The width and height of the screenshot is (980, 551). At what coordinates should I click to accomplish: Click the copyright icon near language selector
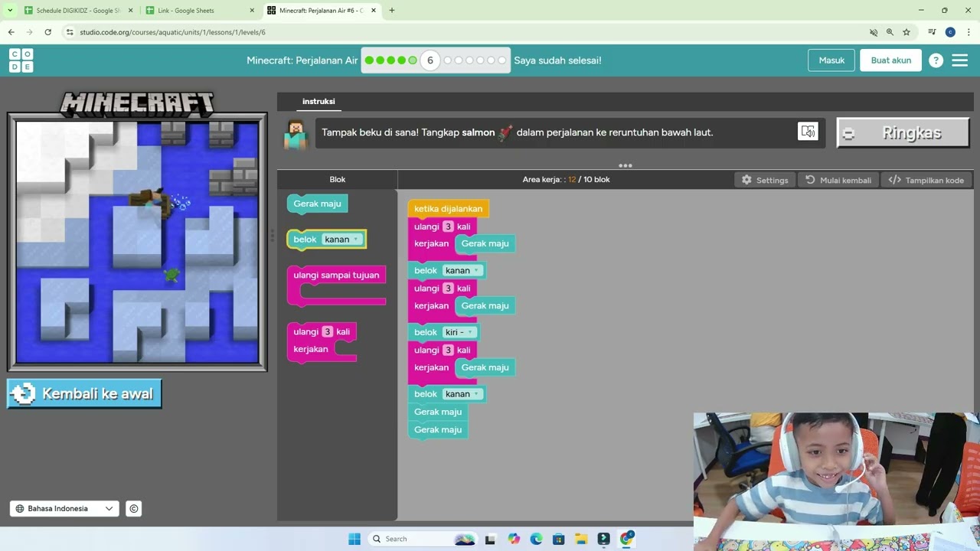click(133, 509)
